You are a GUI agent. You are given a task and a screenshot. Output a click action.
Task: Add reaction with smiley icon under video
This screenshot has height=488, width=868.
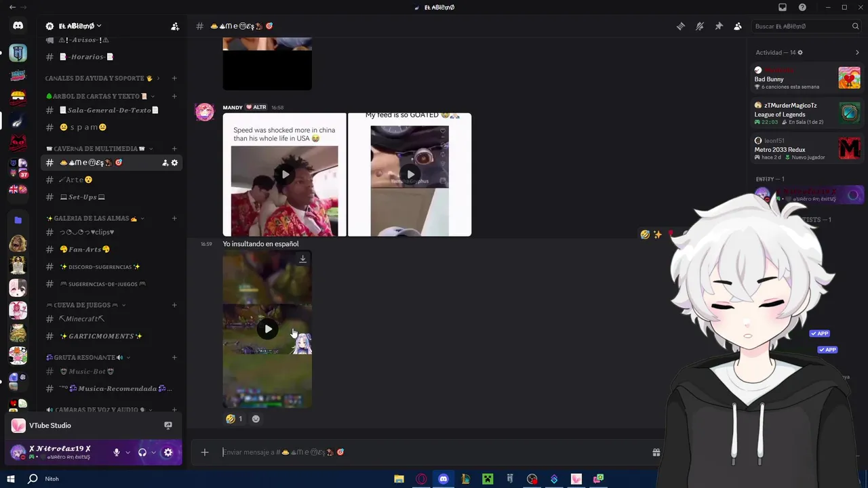coord(256,419)
